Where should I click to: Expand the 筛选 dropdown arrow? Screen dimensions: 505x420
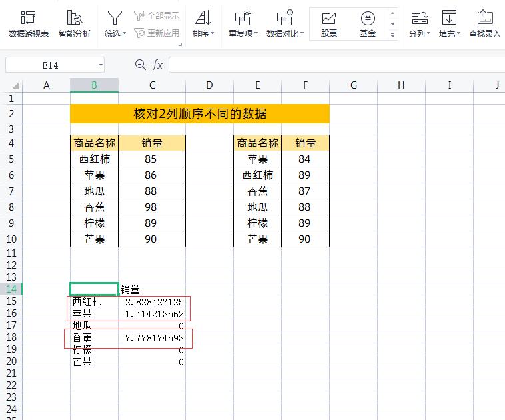pyautogui.click(x=124, y=33)
